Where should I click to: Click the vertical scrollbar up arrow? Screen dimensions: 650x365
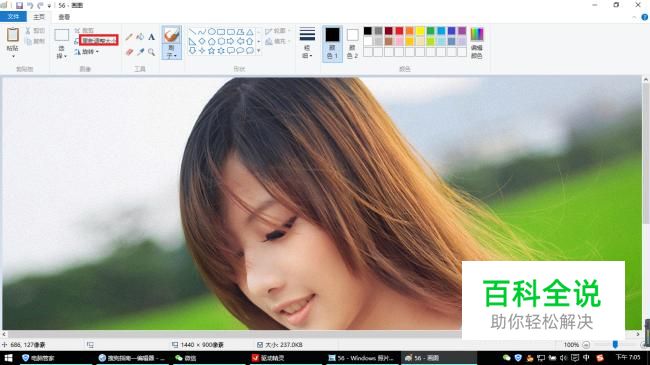tap(646, 80)
